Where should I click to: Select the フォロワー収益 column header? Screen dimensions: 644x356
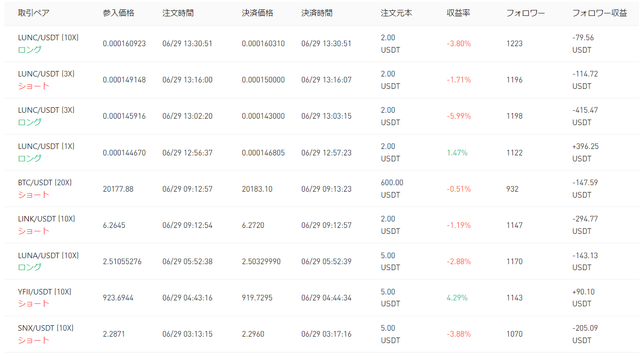pos(599,13)
